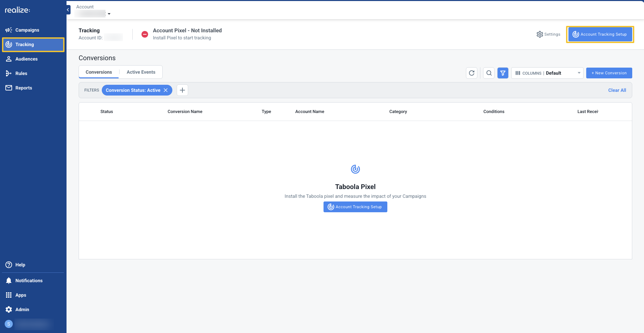Viewport: 644px width, 333px height.
Task: Click the Account Pixel - Not Installed text
Action: [x=187, y=30]
